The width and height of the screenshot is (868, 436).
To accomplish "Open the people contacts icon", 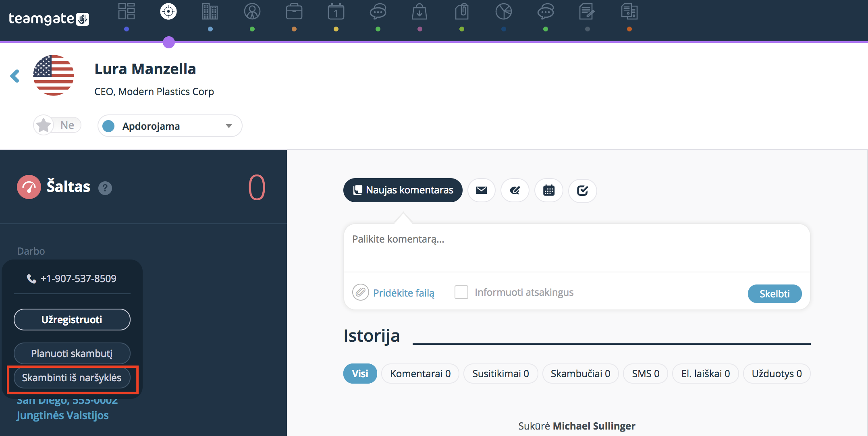I will pos(252,11).
